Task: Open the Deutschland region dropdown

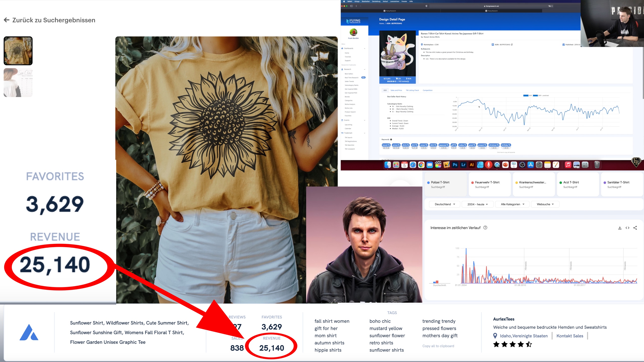Action: [445, 204]
